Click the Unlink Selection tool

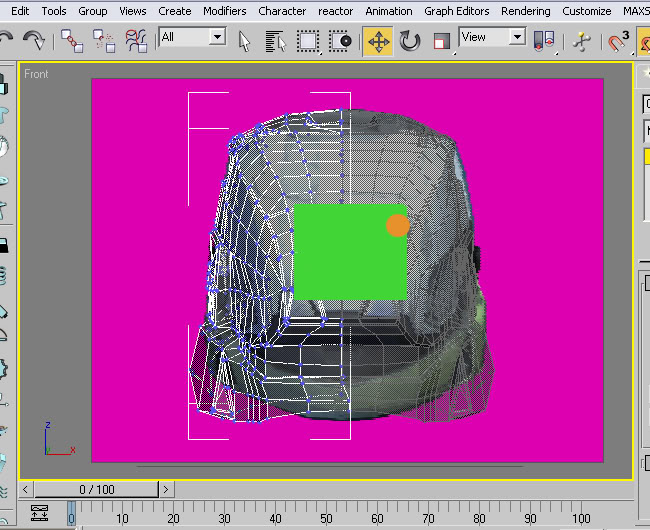tap(104, 41)
